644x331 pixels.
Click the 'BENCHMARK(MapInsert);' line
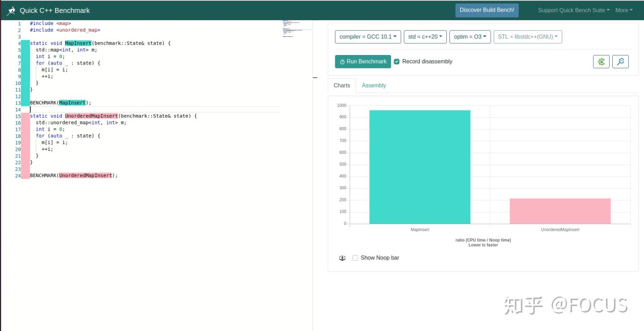pos(60,103)
